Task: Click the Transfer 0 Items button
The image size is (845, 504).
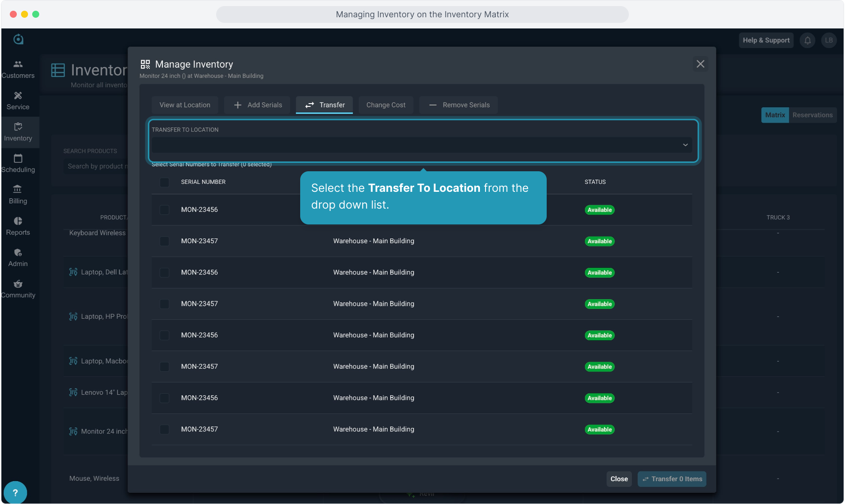Action: (x=672, y=479)
